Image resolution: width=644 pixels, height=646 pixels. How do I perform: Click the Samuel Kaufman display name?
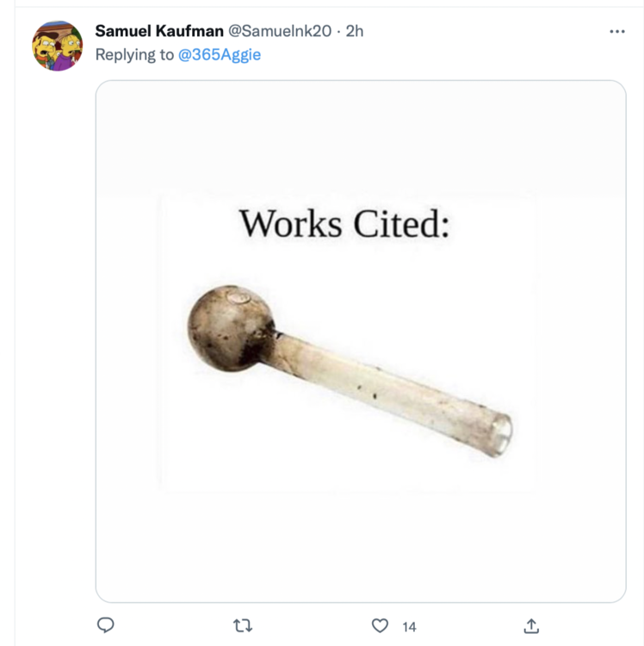[x=158, y=31]
